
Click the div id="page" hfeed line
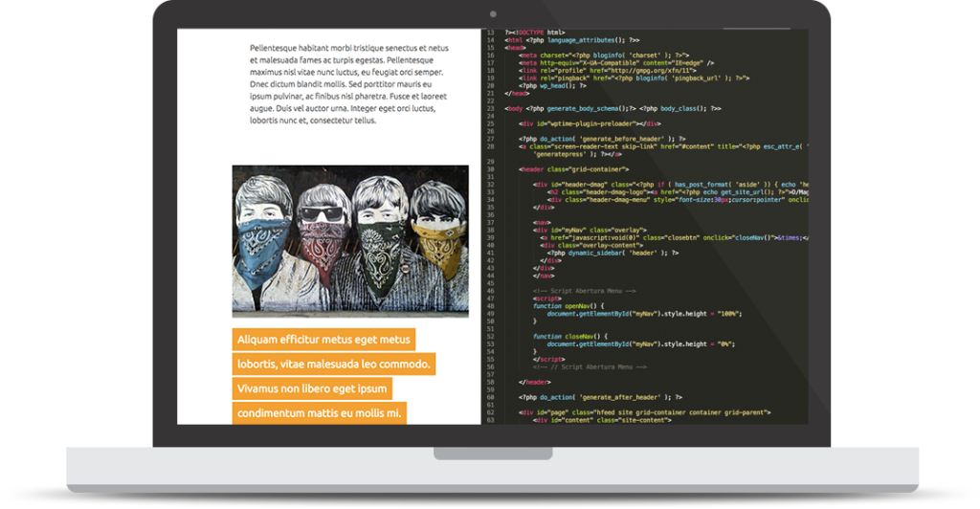(x=644, y=412)
